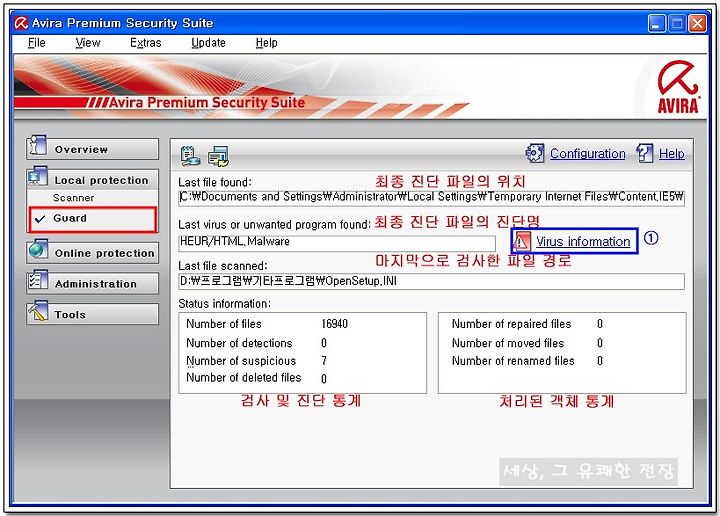The width and height of the screenshot is (720, 516).
Task: Maximize the Avira window
Action: (x=677, y=23)
